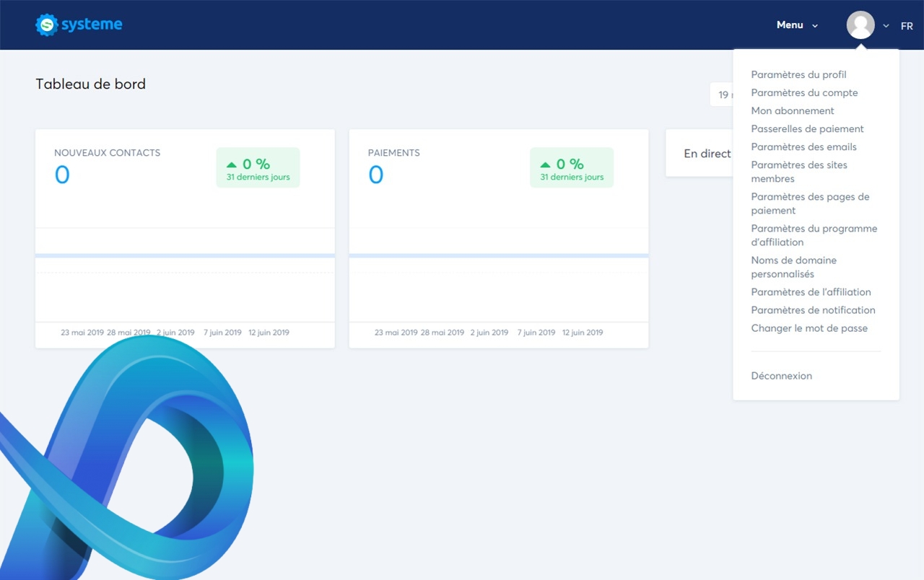924x580 pixels.
Task: Toggle the chevron beside the avatar
Action: (x=886, y=26)
